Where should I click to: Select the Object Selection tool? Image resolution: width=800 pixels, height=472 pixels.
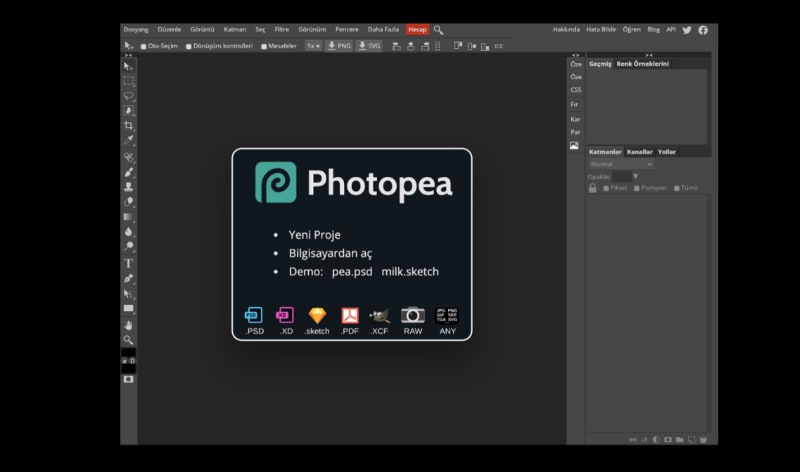click(x=128, y=111)
